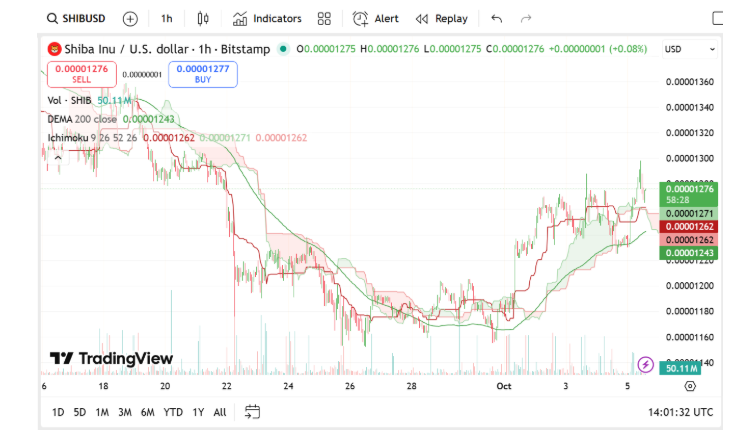Undo the last chart action
This screenshot has height=437, width=739.
pos(497,18)
